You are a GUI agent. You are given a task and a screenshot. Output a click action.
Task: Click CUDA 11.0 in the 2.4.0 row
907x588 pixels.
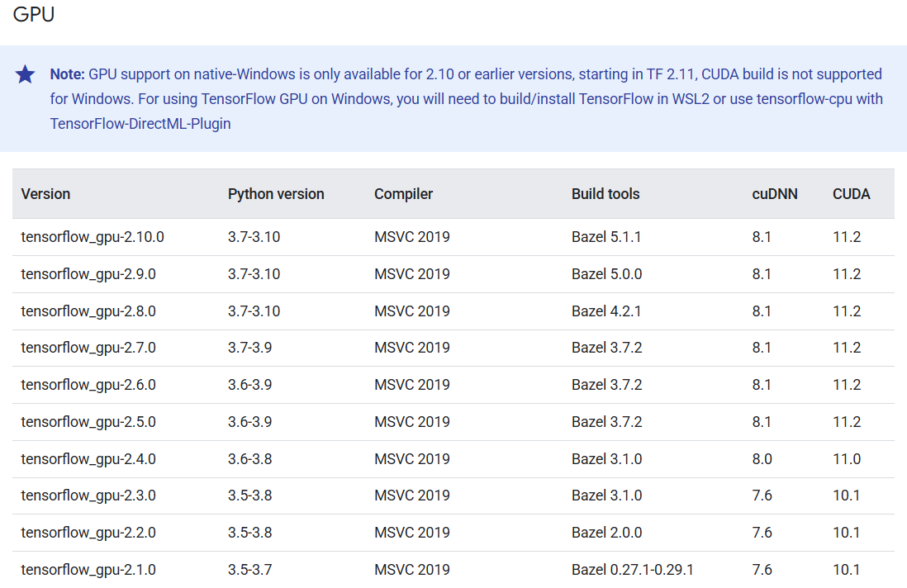(x=847, y=459)
